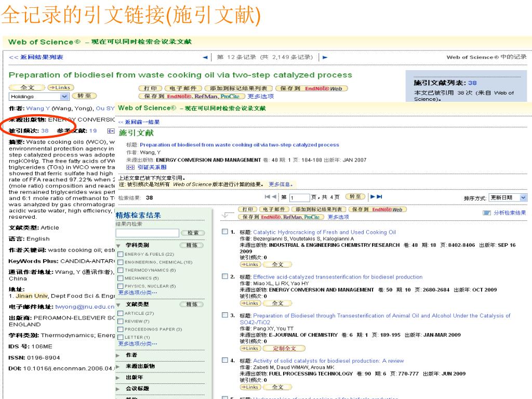Click the 引证关系图 citation map icon
This screenshot has width=532, height=399.
click(130, 167)
